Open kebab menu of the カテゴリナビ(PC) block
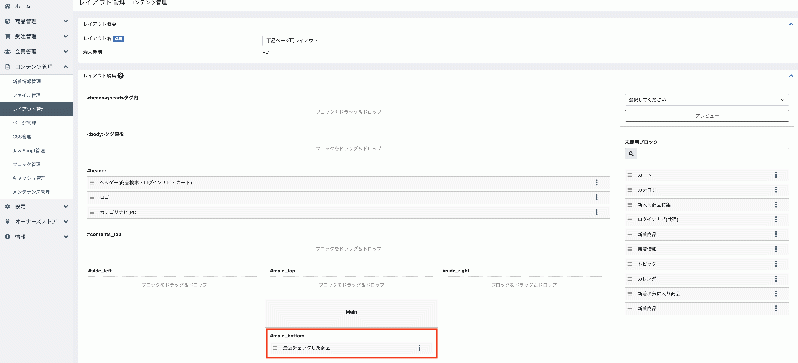The image size is (798, 363). point(596,212)
